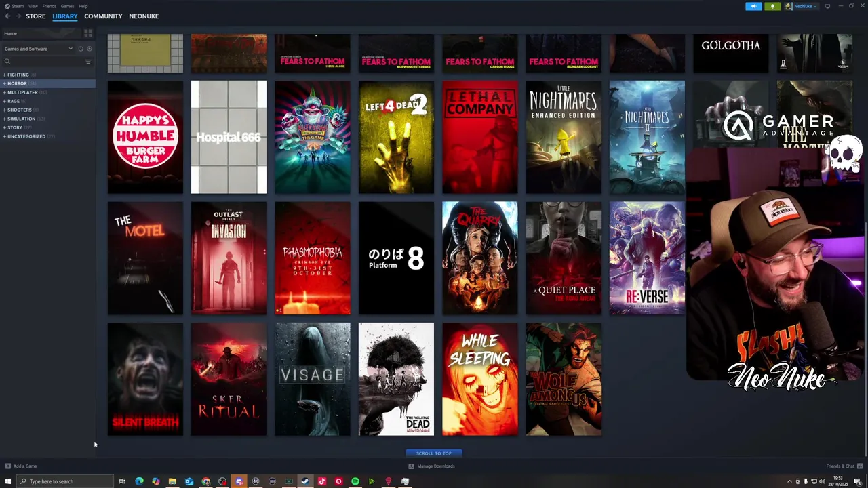Image resolution: width=868 pixels, height=488 pixels.
Task: Open Happy's Humble Burger Farm game
Action: click(x=145, y=137)
